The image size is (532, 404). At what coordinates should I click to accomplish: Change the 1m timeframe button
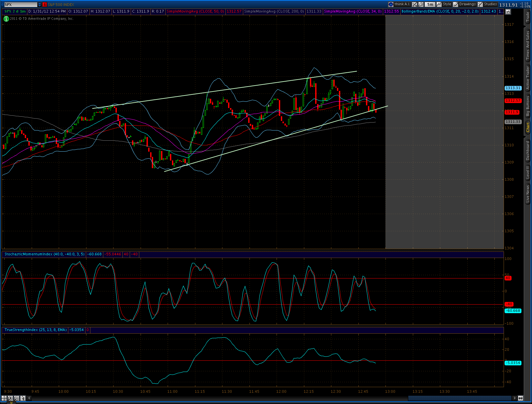click(x=430, y=4)
